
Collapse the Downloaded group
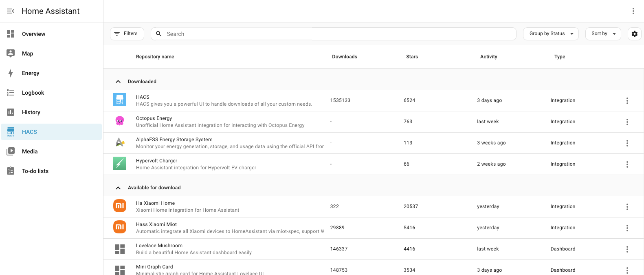coord(118,82)
